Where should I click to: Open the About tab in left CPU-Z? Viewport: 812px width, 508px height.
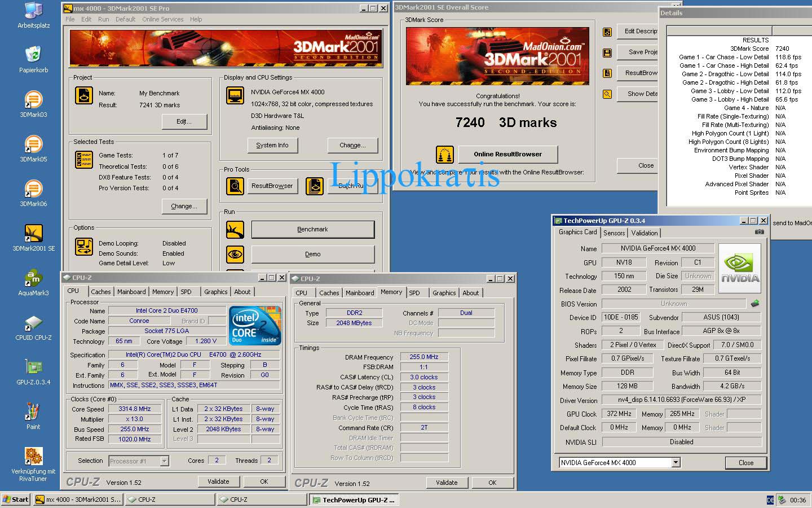[x=242, y=292]
